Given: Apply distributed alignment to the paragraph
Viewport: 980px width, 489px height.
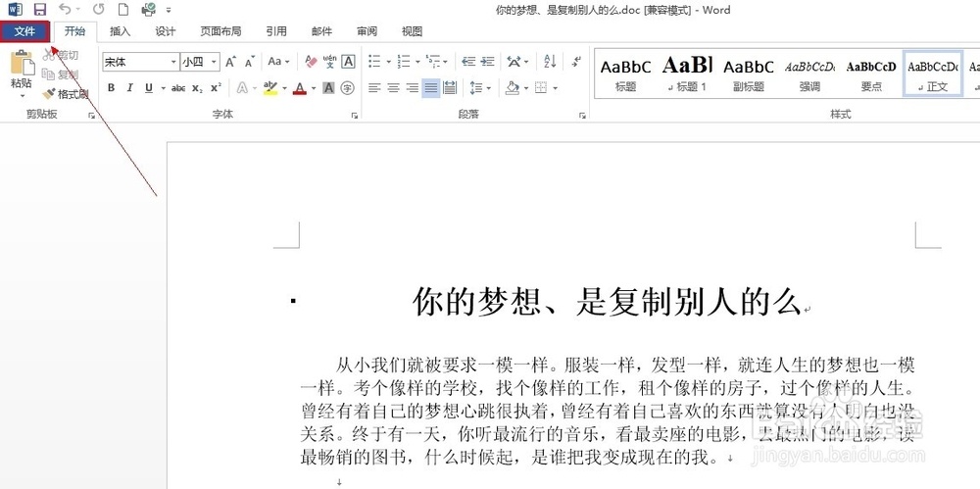Looking at the screenshot, I should pos(450,88).
